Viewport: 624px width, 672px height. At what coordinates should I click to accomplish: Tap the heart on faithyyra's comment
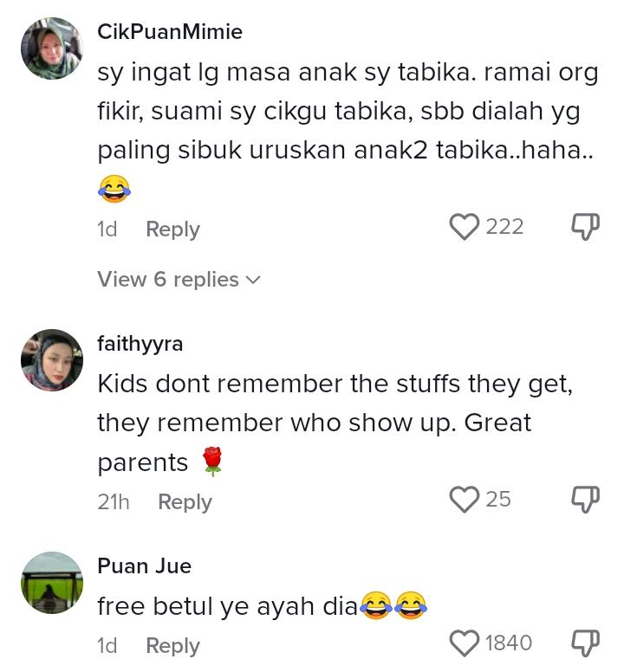(x=464, y=500)
